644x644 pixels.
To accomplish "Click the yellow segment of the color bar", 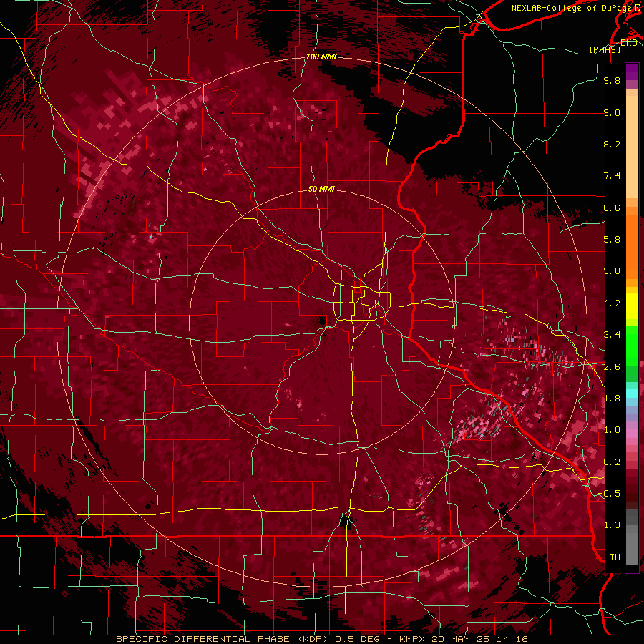I will click(x=632, y=306).
